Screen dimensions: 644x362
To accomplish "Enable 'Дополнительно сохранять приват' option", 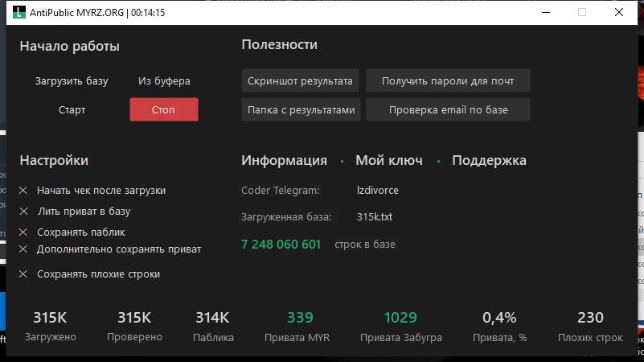I will pos(23,249).
